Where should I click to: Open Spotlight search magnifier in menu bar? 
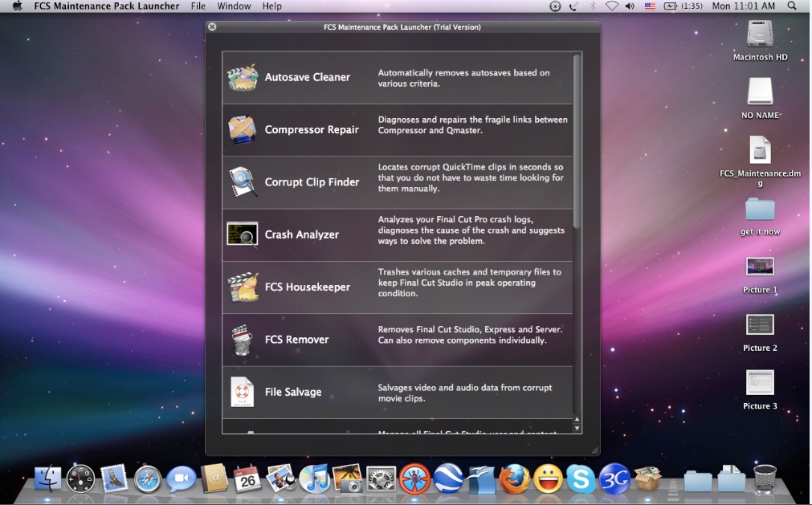point(791,6)
